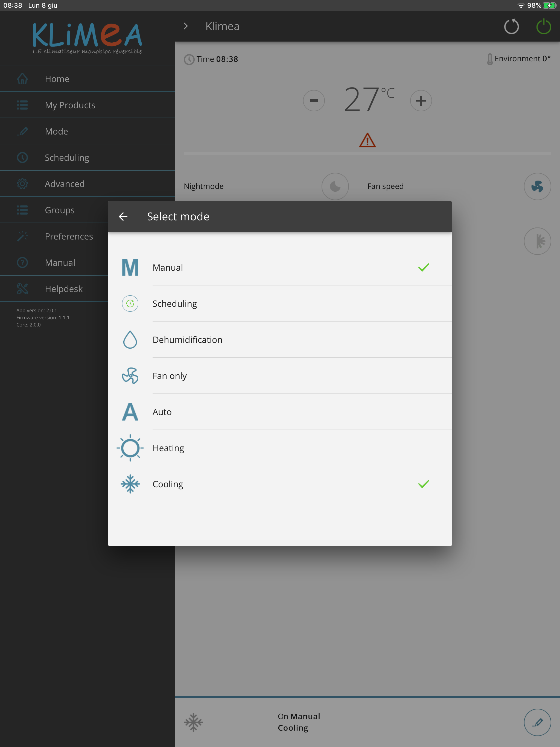The image size is (560, 747).
Task: Choose Heating mode in list
Action: [280, 448]
